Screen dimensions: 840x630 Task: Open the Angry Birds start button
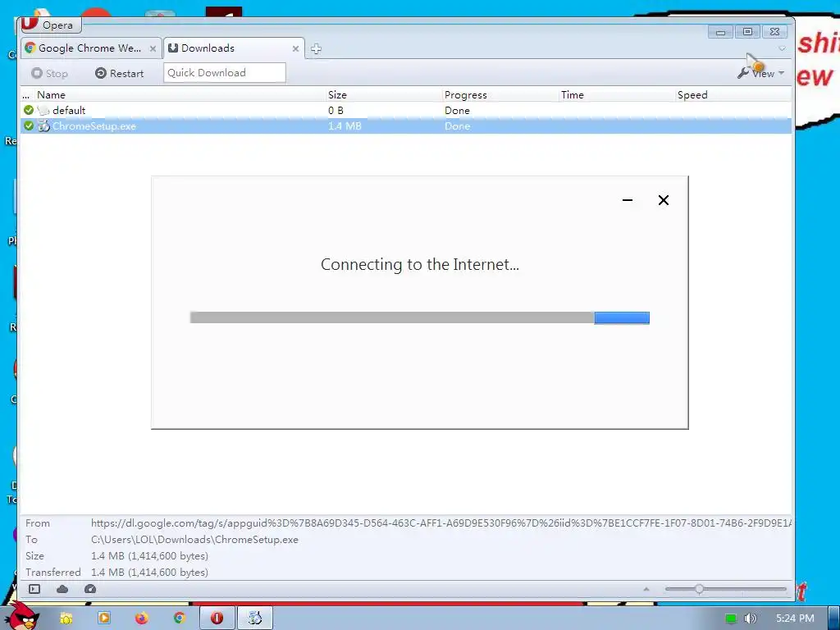pyautogui.click(x=22, y=617)
